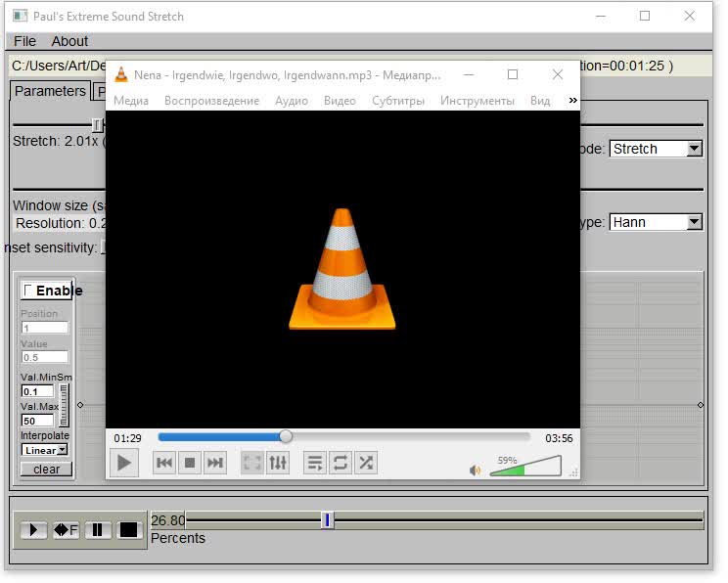
Task: Open the Субтитры menu
Action: pyautogui.click(x=398, y=101)
